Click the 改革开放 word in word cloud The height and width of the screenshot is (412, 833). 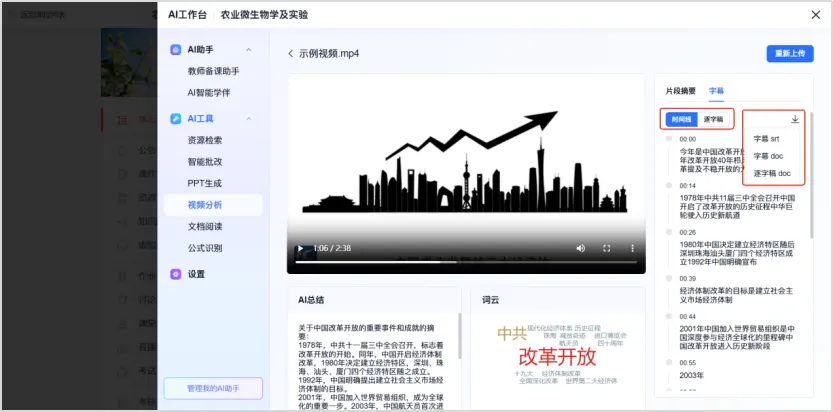(557, 357)
